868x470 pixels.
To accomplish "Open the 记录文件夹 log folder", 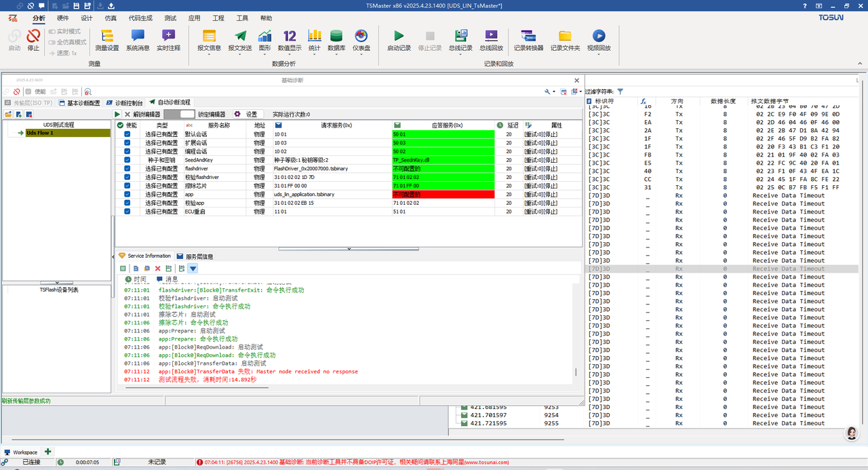I will point(565,40).
